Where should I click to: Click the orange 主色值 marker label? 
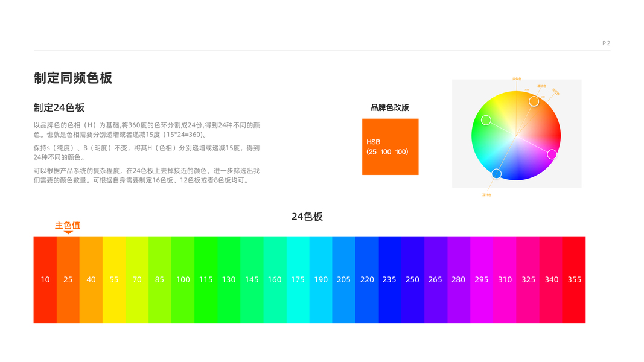coord(68,225)
